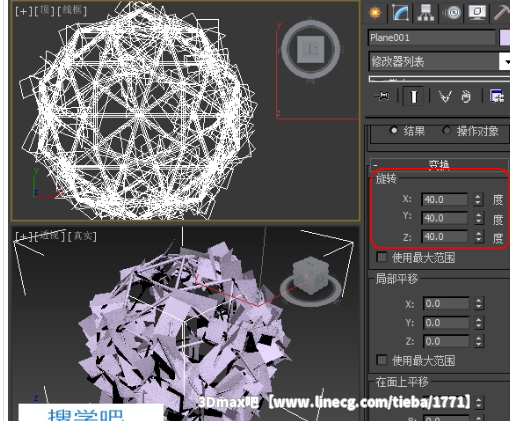This screenshot has height=421, width=510.
Task: Open Configure Modifier Sets icon
Action: 497,96
